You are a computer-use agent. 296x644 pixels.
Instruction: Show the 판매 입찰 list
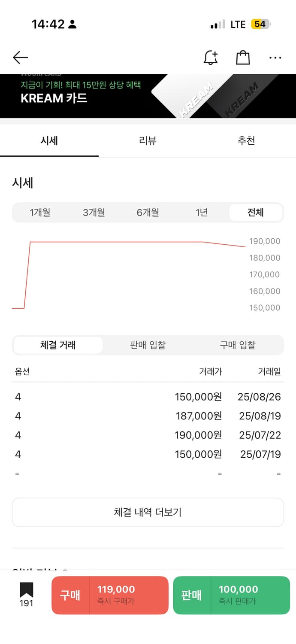(x=148, y=345)
